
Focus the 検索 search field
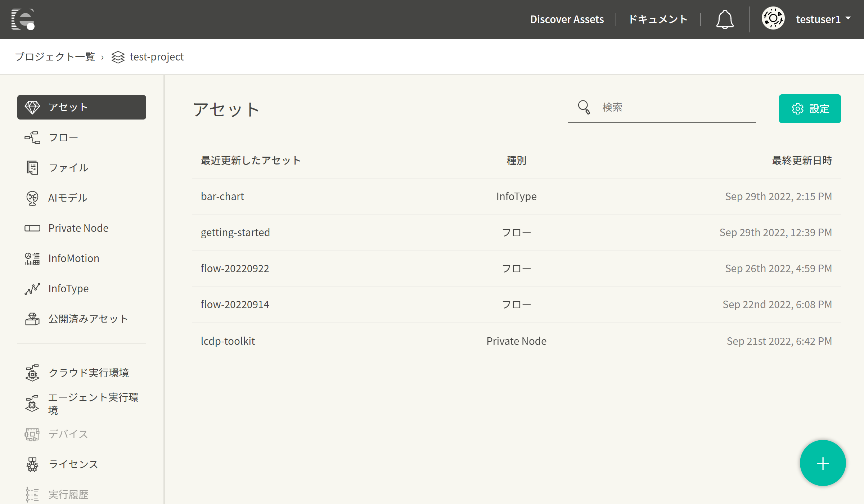pyautogui.click(x=662, y=107)
